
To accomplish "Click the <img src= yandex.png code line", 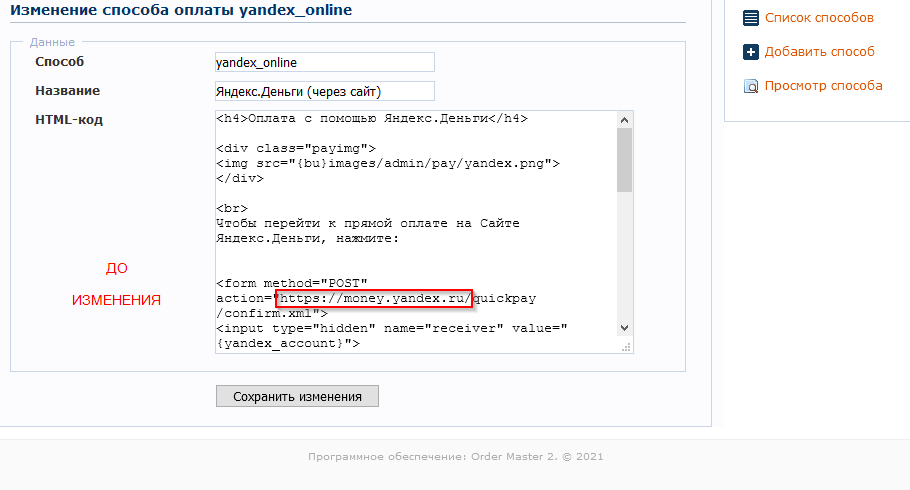I will [x=388, y=164].
